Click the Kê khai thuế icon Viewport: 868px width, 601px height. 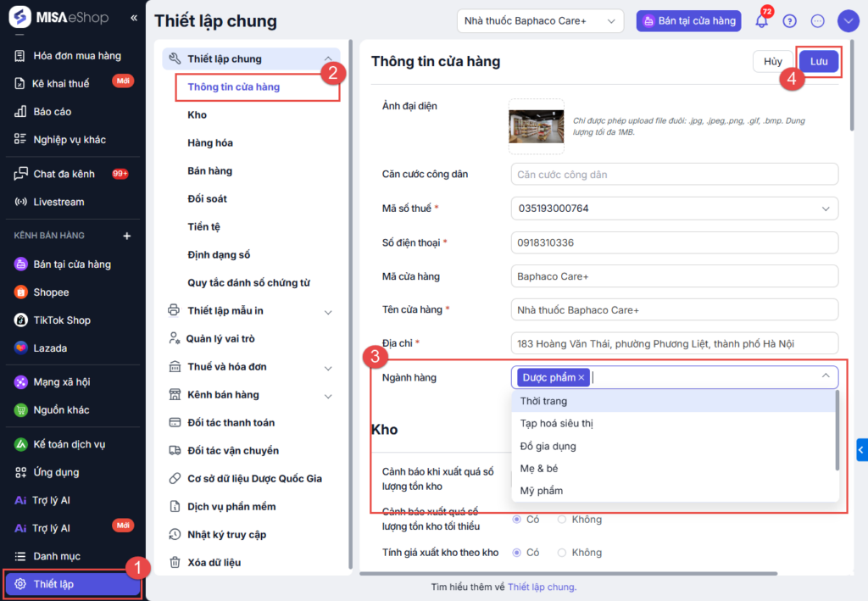tap(20, 84)
